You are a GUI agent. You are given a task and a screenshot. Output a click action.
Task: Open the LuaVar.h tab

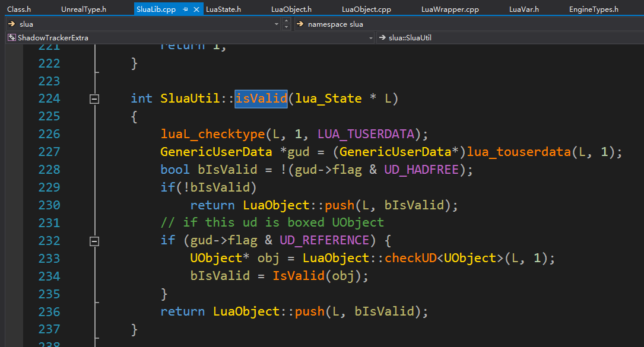click(x=524, y=9)
